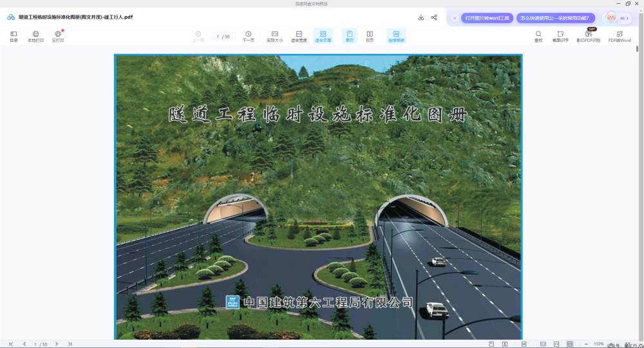Click the 本地打印 local print icon
This screenshot has width=644, height=348.
35,37
